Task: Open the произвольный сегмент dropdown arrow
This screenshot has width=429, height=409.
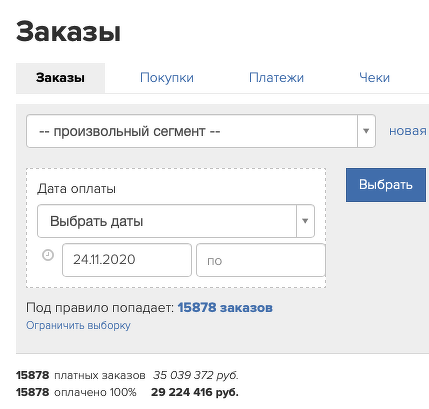Action: coord(366,131)
